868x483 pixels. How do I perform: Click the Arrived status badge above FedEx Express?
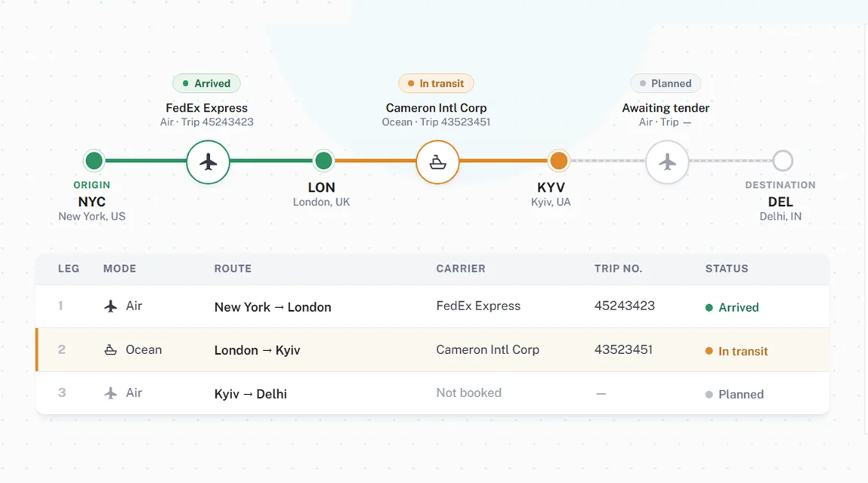pos(206,84)
